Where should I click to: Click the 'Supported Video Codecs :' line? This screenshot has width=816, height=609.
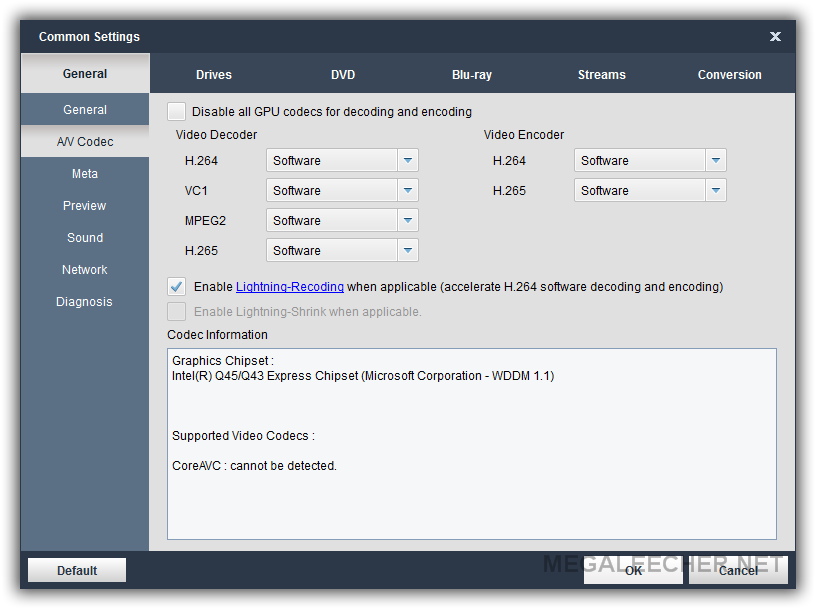[244, 436]
